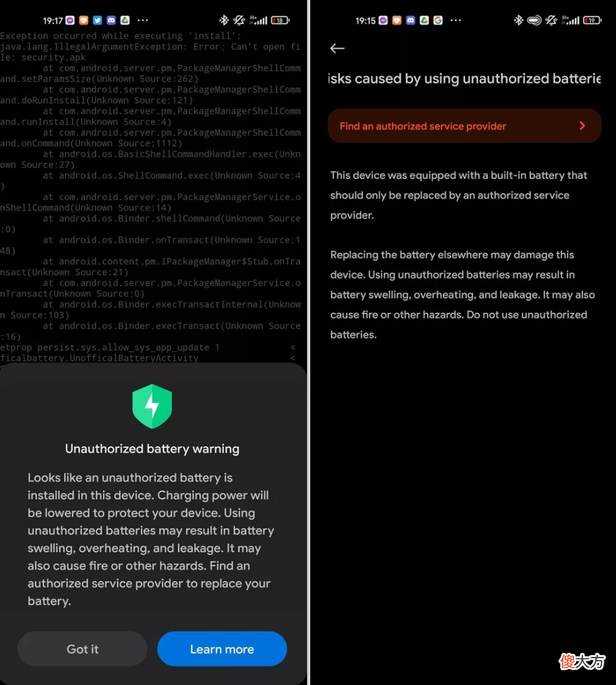The height and width of the screenshot is (685, 616).
Task: Tap muted bell icon in left status bar
Action: (239, 20)
